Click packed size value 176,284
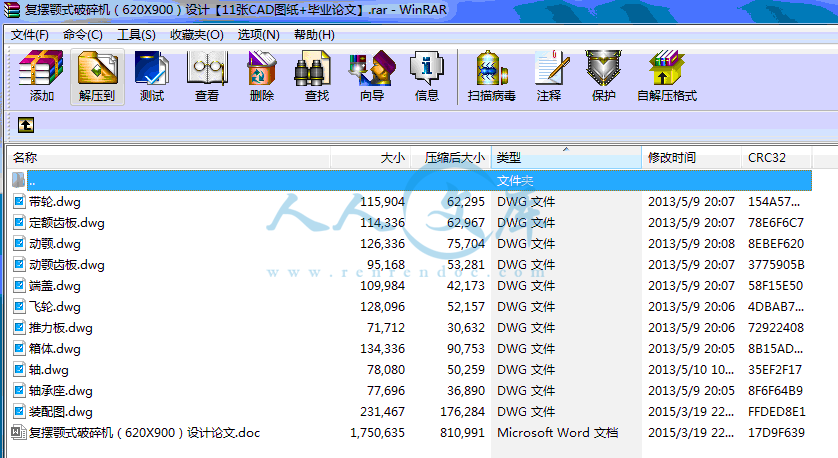Viewport: 838px width, 458px height. point(462,412)
